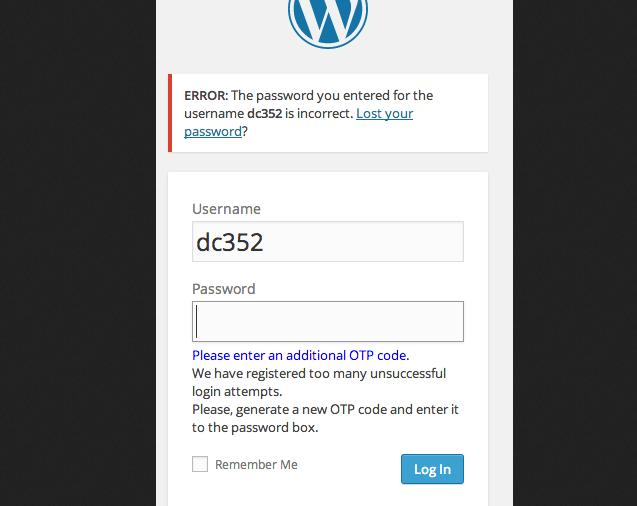Focus the Username field containing dc352
The width and height of the screenshot is (637, 506).
tap(328, 242)
